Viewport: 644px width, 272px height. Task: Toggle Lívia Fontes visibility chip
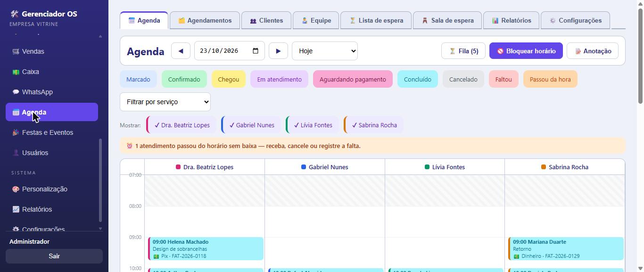pos(313,125)
